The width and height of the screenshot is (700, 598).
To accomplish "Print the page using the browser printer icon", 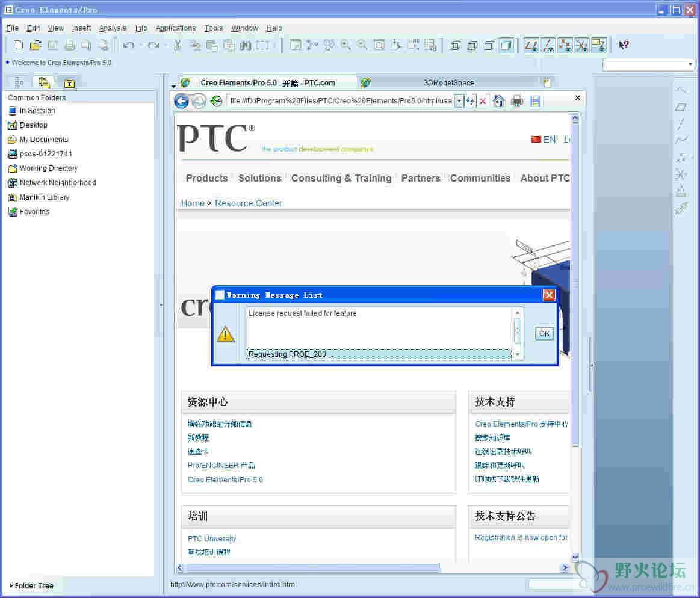I will 517,101.
